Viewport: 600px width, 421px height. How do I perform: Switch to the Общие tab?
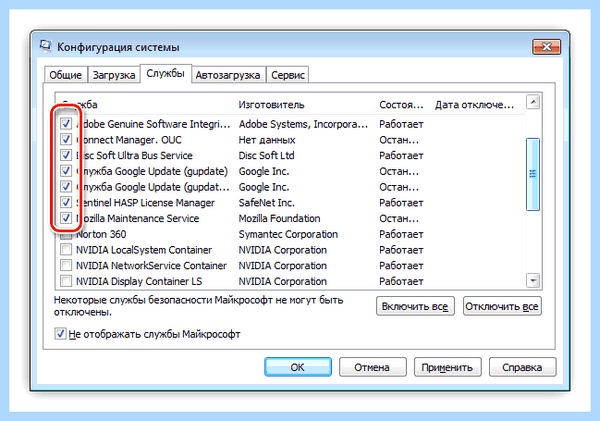tap(66, 75)
